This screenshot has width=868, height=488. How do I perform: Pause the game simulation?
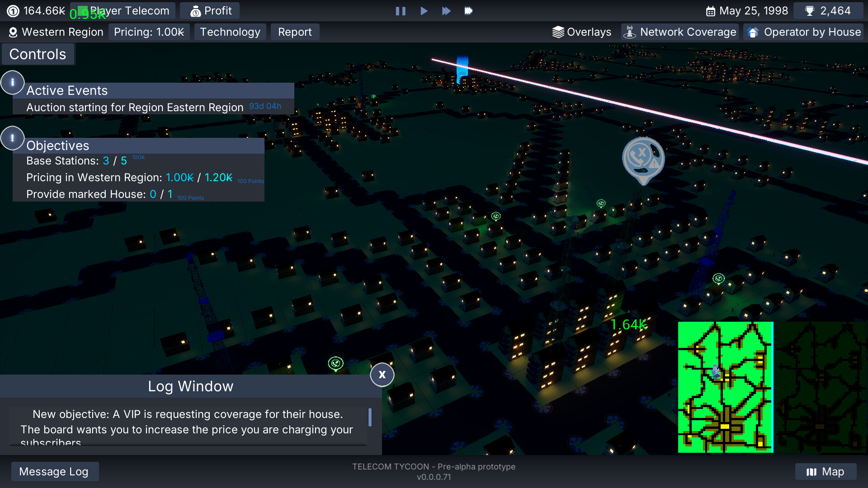pos(401,11)
